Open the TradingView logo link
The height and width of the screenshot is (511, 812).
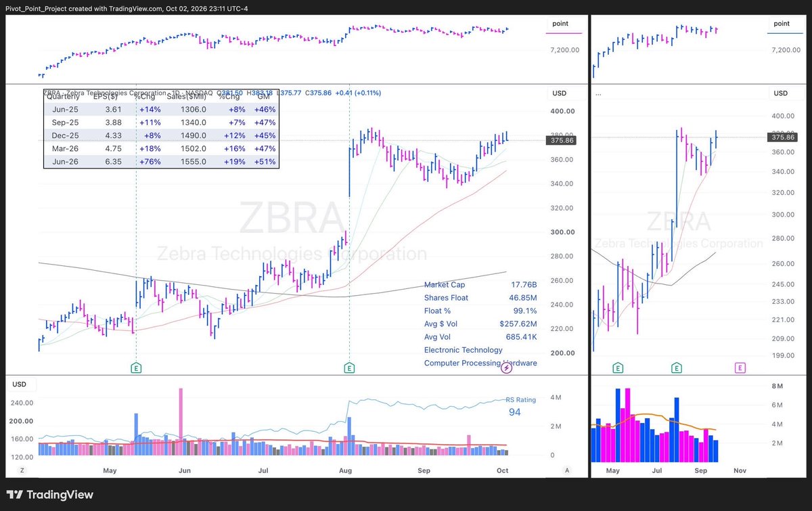coord(51,495)
